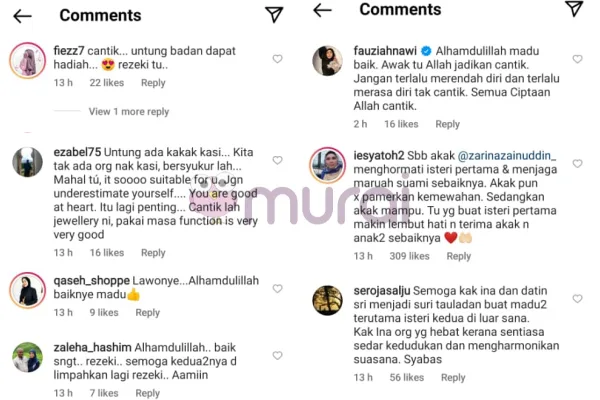Open iesyatoh2's profile avatar
The image size is (600, 400).
click(x=327, y=165)
